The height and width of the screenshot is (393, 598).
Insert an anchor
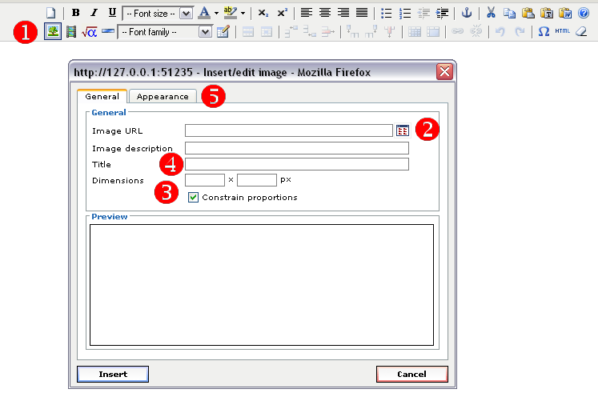point(466,13)
